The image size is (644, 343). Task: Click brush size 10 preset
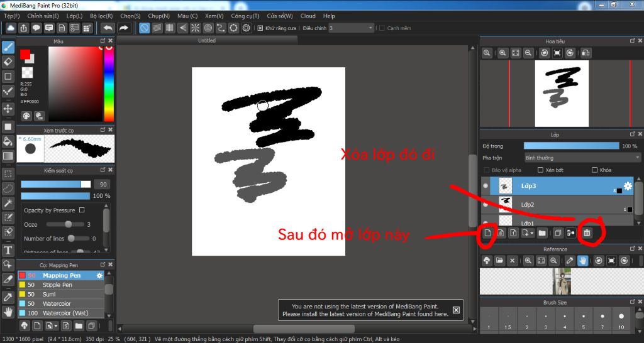tap(621, 320)
